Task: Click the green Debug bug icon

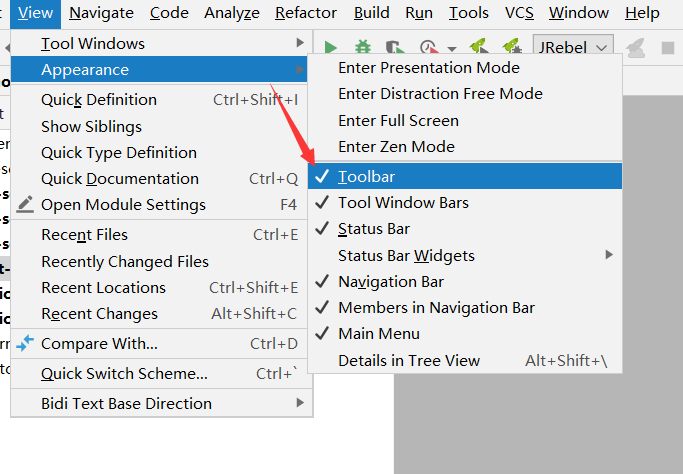Action: click(363, 47)
